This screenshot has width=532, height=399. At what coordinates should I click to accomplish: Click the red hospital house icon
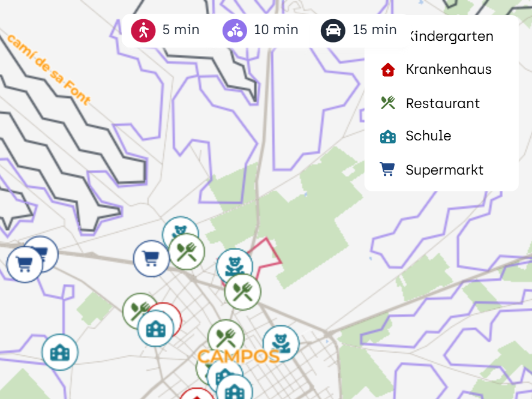388,70
